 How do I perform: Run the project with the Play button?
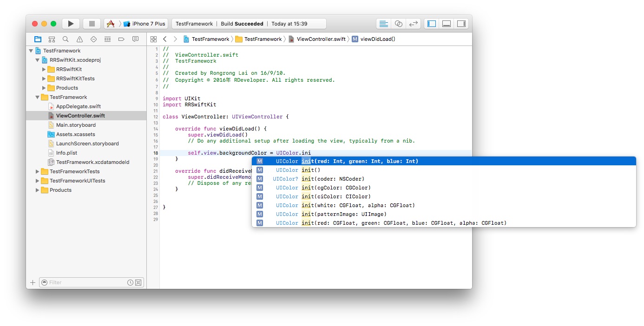pyautogui.click(x=71, y=24)
